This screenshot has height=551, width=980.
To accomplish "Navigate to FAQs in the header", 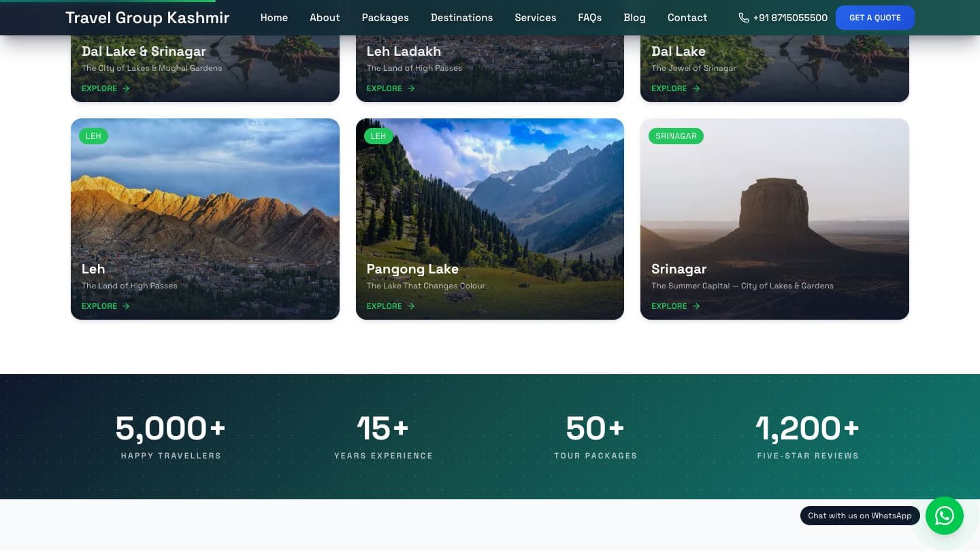I will click(590, 18).
